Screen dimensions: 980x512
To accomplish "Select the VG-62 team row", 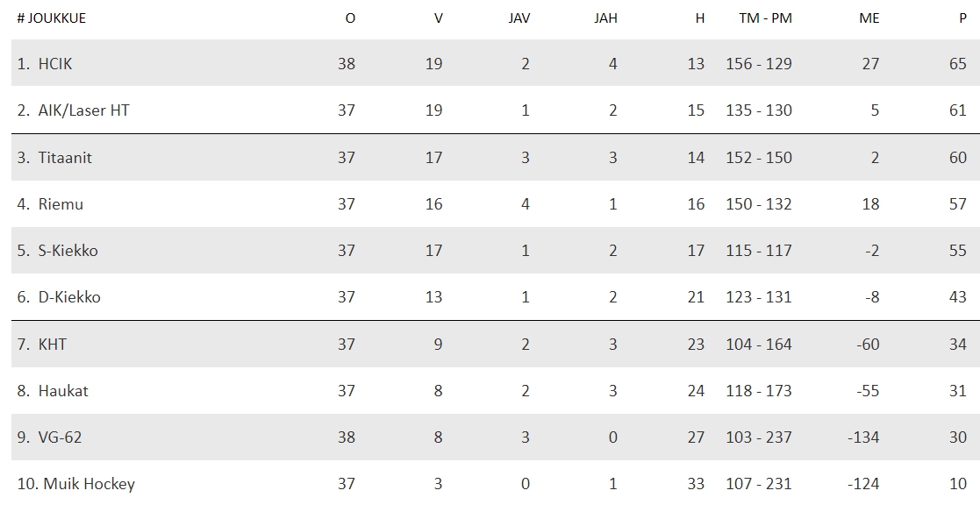I will 496,437.
